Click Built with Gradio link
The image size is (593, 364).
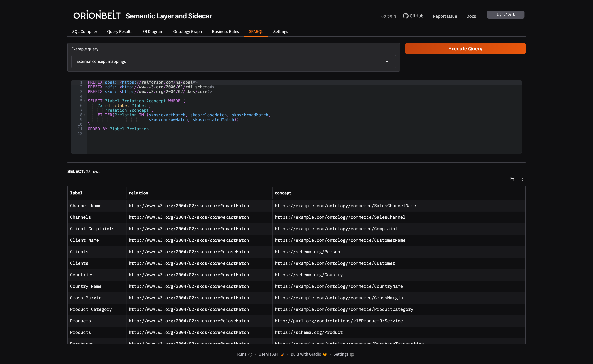(308, 354)
